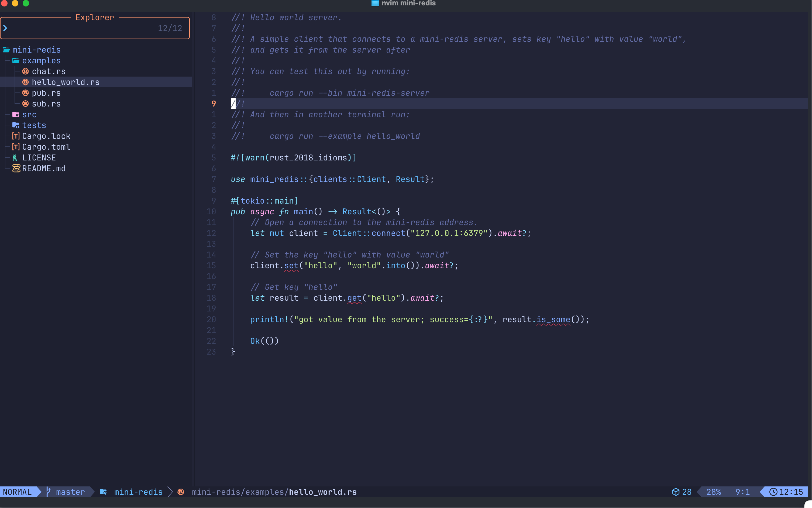Click the mini-redis folder segment in statusline
This screenshot has height=508, width=812.
[x=138, y=492]
